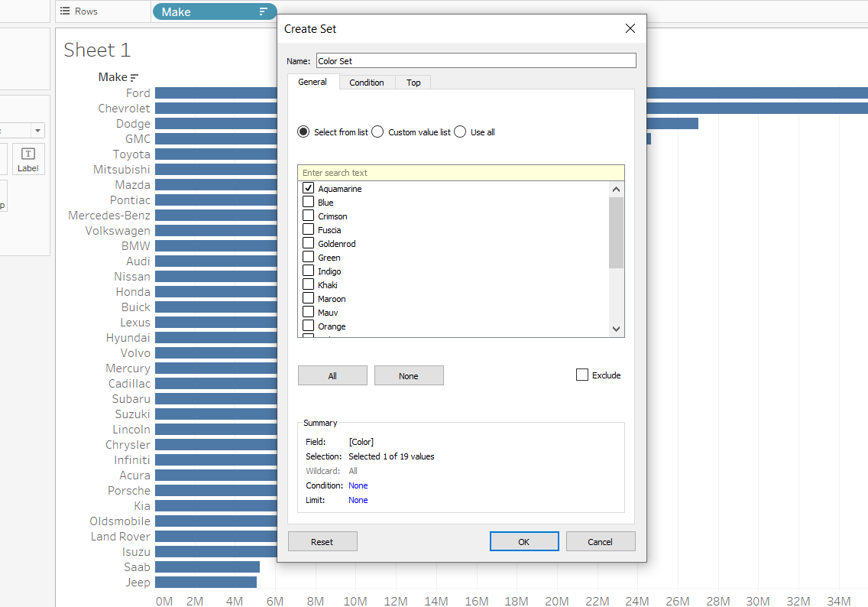Select the Khaki checkbox

tap(309, 284)
